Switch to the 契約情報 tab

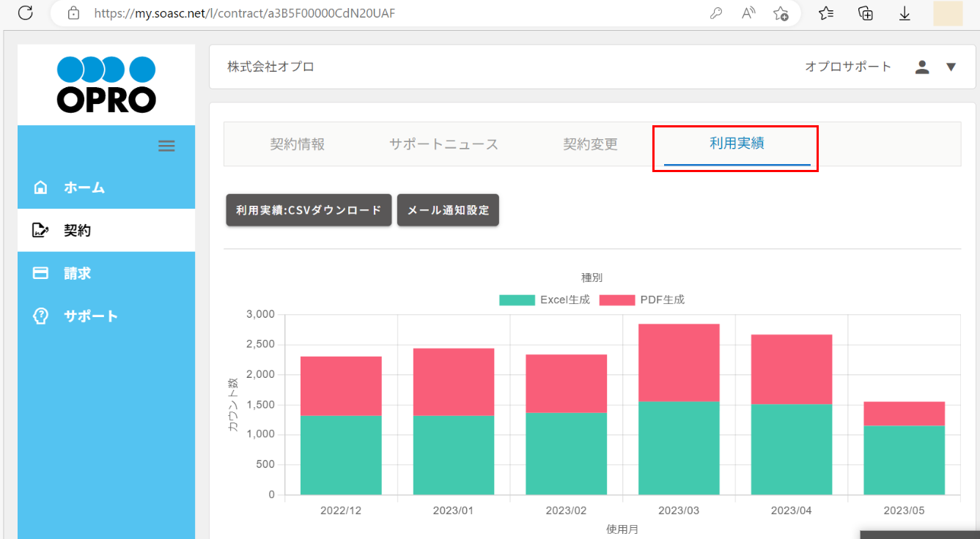(297, 144)
